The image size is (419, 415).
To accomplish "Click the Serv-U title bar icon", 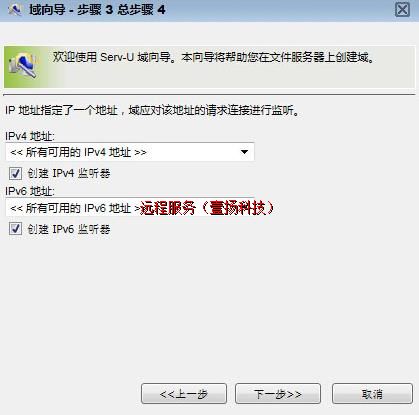I will coord(15,10).
